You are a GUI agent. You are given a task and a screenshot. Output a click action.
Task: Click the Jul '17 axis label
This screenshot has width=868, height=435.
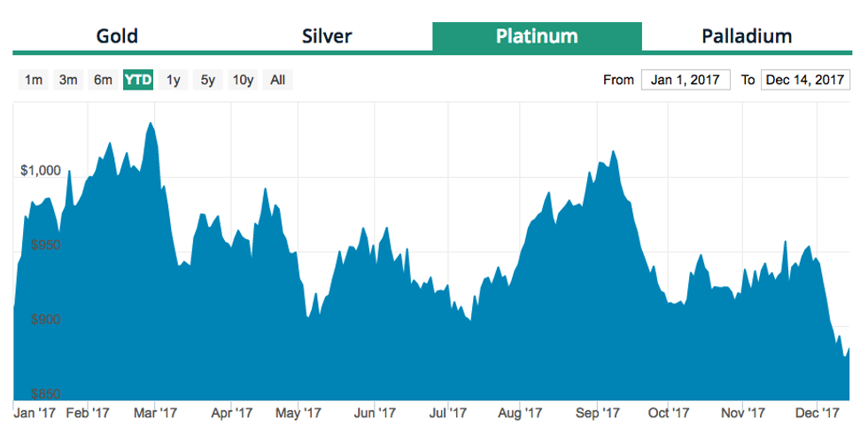(448, 413)
